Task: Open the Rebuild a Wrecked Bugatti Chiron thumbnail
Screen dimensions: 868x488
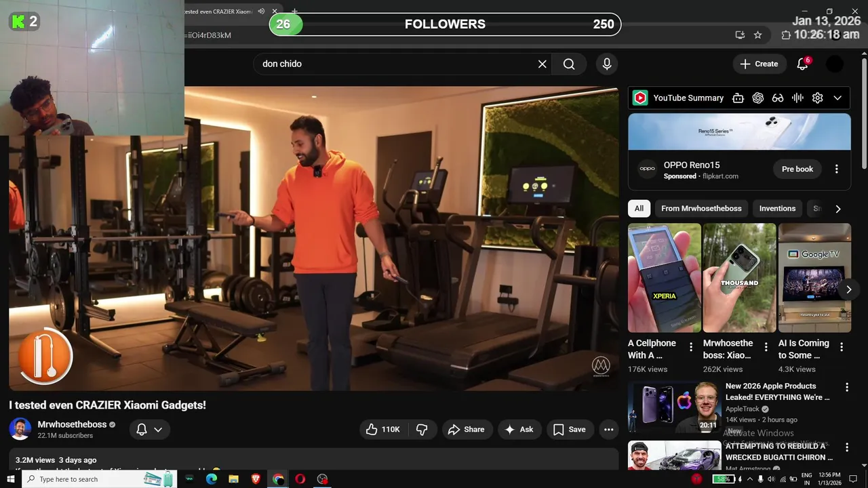Action: pyautogui.click(x=674, y=455)
